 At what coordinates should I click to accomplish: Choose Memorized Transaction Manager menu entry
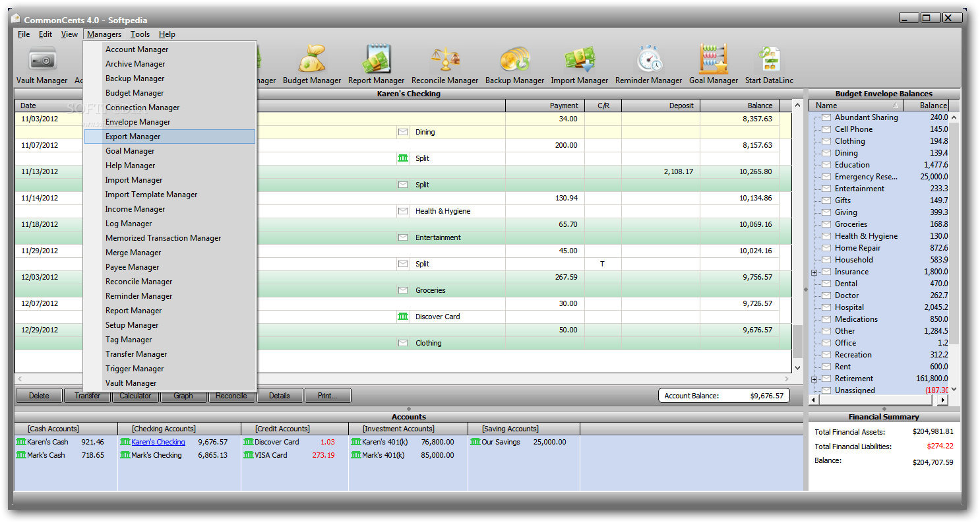click(169, 238)
